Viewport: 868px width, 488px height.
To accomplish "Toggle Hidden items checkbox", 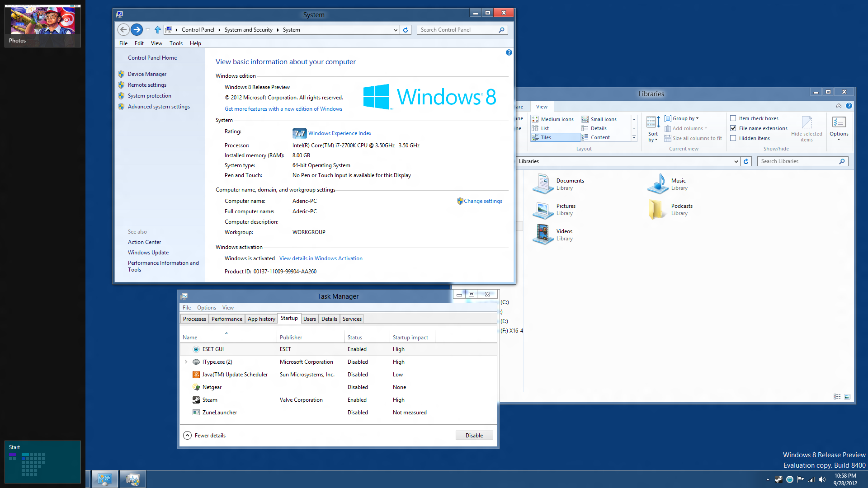I will point(733,138).
